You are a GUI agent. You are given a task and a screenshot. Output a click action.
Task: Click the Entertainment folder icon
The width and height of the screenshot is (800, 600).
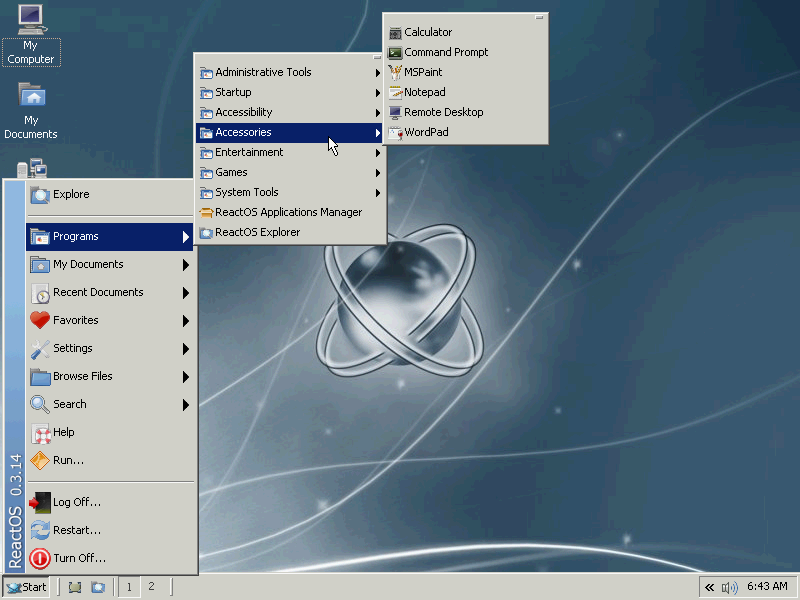coord(206,153)
